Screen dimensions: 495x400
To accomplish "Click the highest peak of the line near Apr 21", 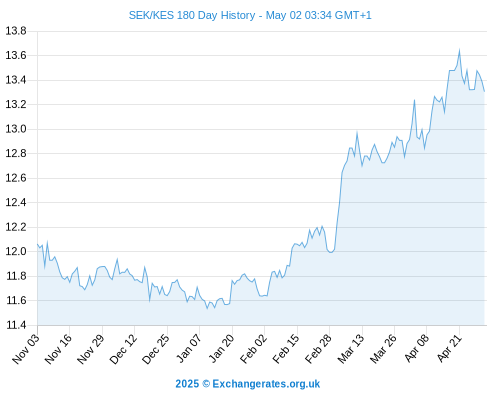I will pos(459,50).
